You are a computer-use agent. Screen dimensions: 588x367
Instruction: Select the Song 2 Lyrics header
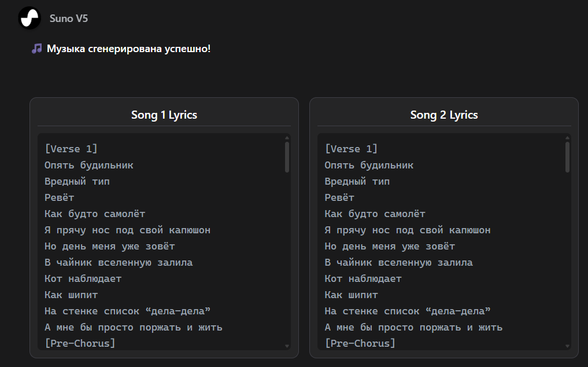tap(444, 115)
